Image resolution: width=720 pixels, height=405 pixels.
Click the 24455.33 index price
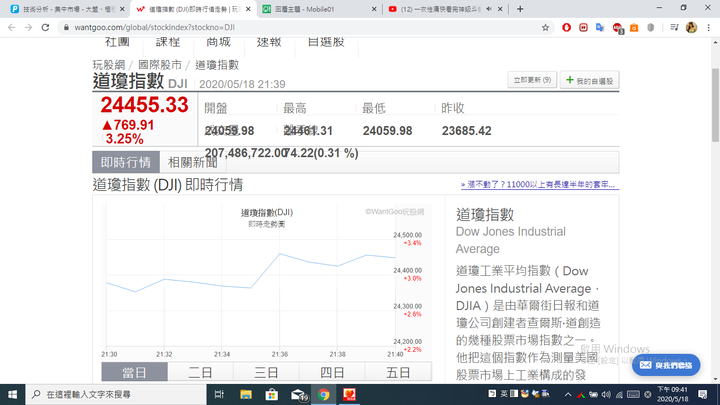(144, 105)
